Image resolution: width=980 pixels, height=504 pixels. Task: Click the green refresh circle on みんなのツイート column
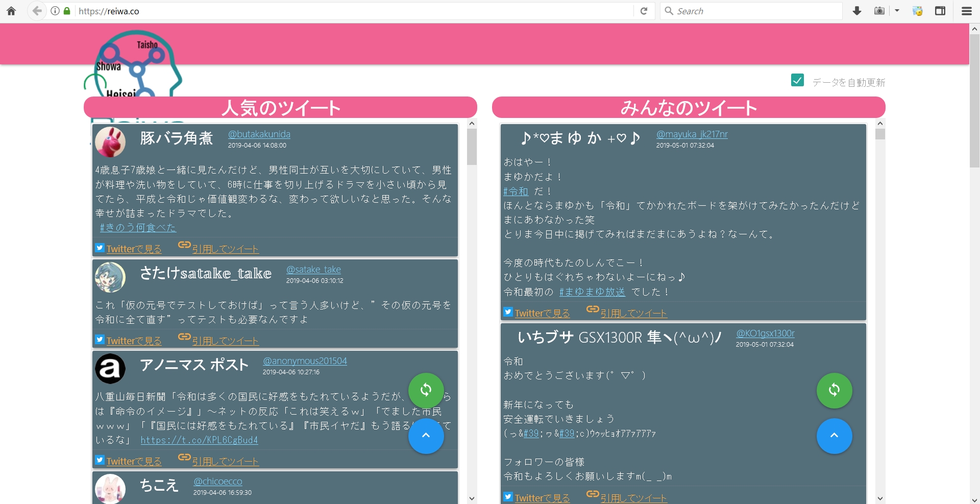point(834,391)
